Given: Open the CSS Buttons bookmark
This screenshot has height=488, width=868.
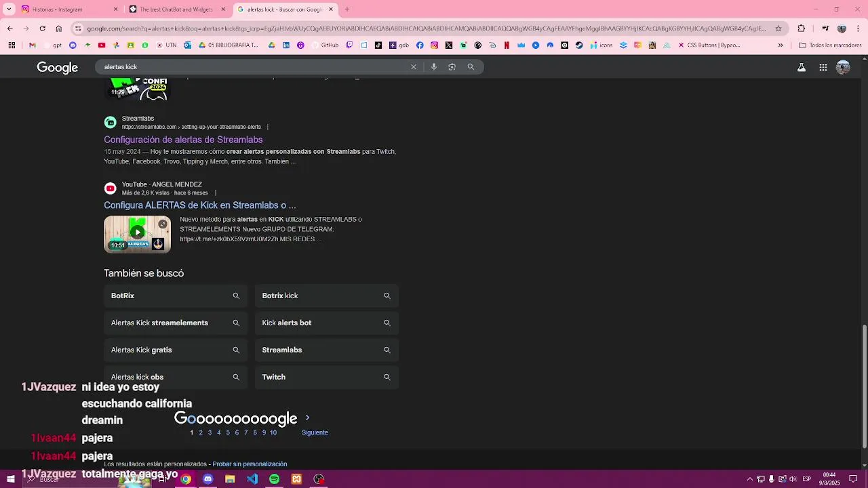Looking at the screenshot, I should tap(709, 45).
